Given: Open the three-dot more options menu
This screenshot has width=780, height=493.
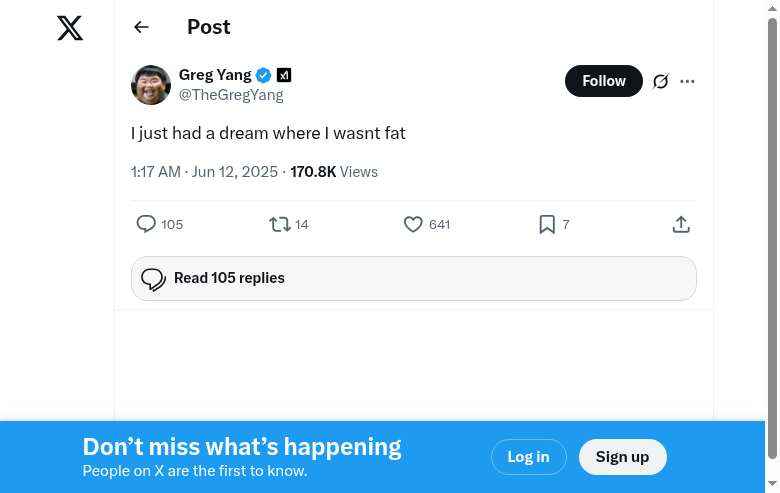Looking at the screenshot, I should tap(687, 81).
